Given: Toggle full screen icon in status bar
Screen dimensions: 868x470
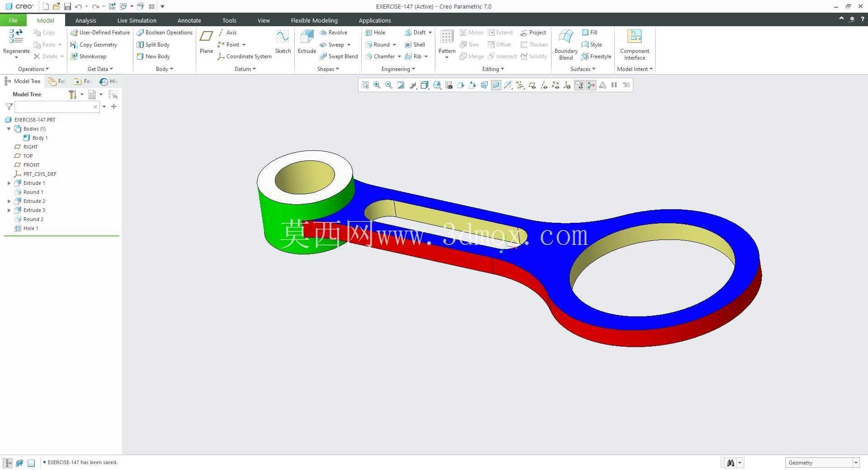Looking at the screenshot, I should tap(31, 463).
